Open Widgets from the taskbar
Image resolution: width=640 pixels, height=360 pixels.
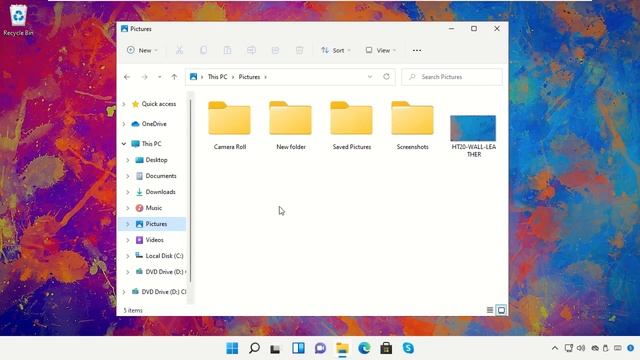pyautogui.click(x=298, y=348)
